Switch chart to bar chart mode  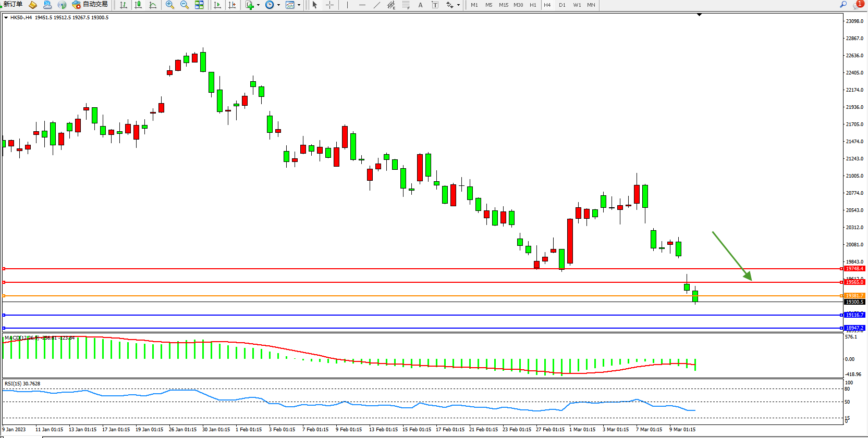[x=124, y=5]
